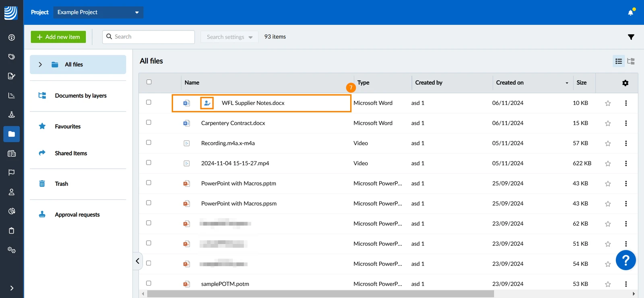Viewport: 644px width, 298px height.
Task: Star the PowerPoint with Macros.ppsm file
Action: [x=608, y=204]
